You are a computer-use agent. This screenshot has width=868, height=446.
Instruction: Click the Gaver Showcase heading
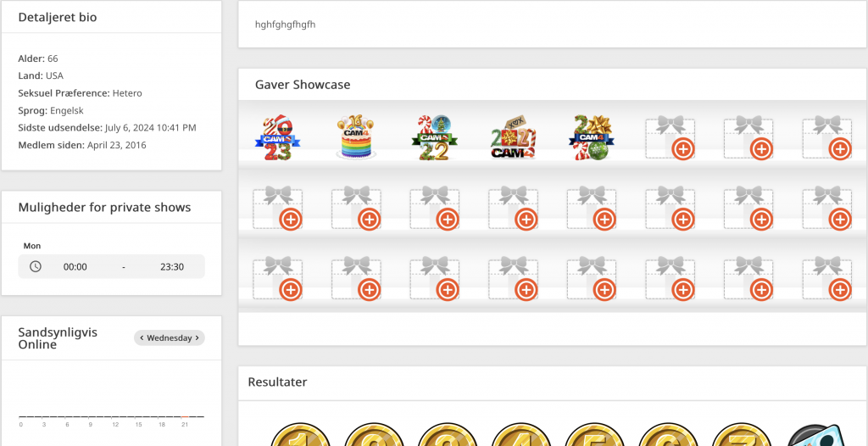[303, 85]
